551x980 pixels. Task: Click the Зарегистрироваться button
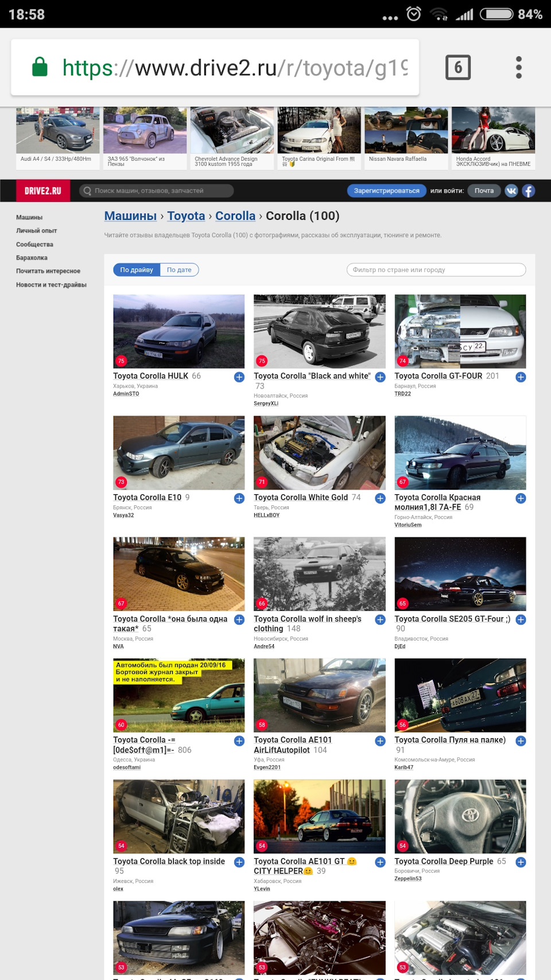pyautogui.click(x=386, y=191)
